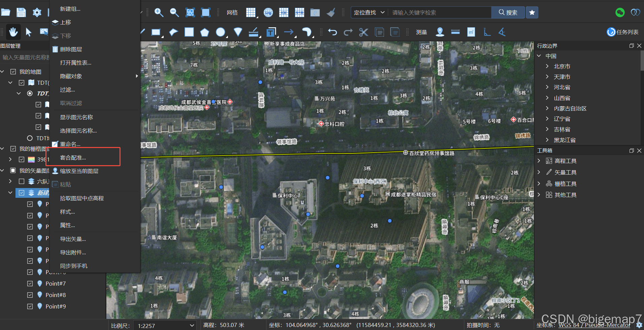Choose 套合配准... from the context menu
The height and width of the screenshot is (330, 644).
click(95, 157)
